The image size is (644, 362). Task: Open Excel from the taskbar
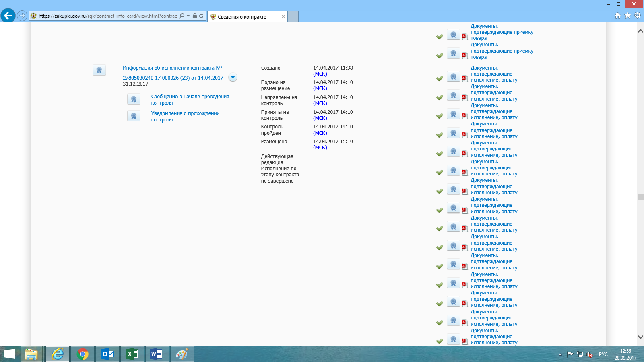click(132, 354)
